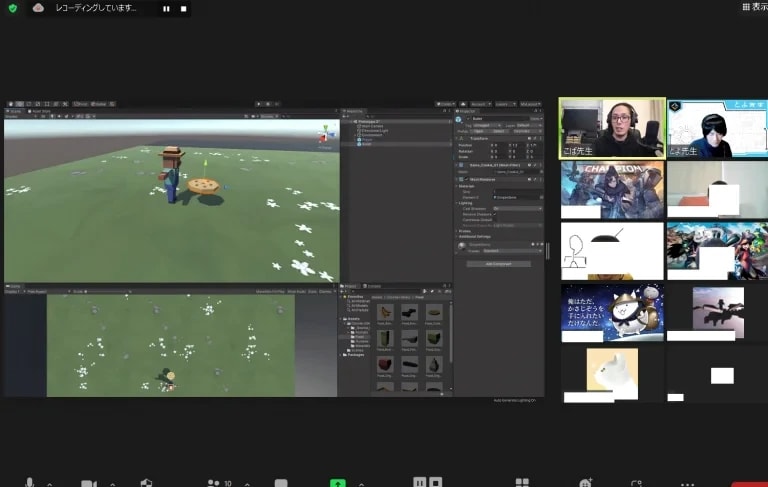The height and width of the screenshot is (487, 768).
Task: Switch to the Console tab
Action: point(373,286)
